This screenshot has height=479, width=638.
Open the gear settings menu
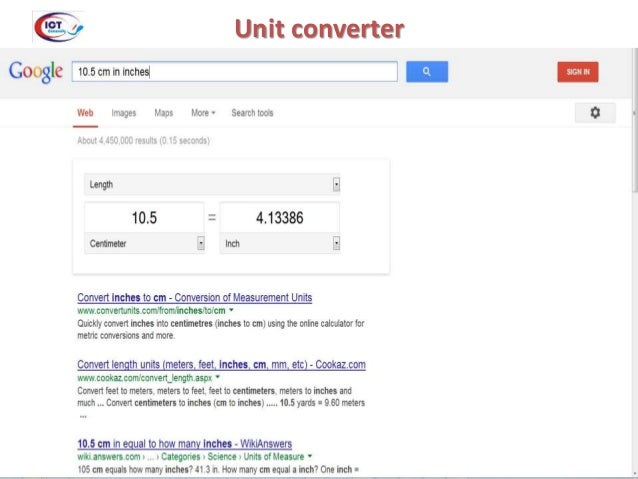click(x=595, y=113)
